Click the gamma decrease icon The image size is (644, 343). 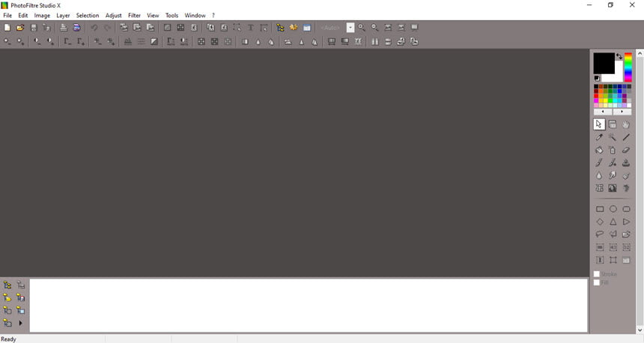click(x=67, y=41)
